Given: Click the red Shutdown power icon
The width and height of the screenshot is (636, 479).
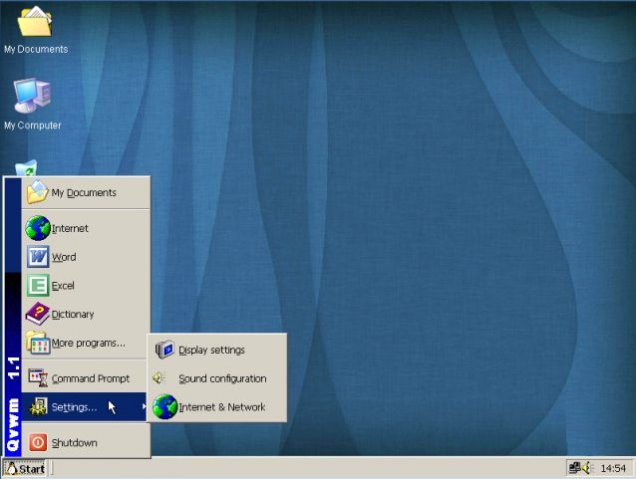Looking at the screenshot, I should point(38,442).
